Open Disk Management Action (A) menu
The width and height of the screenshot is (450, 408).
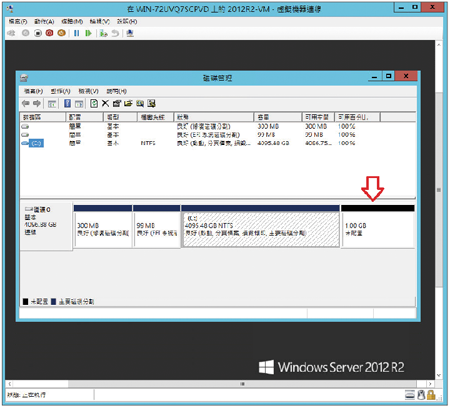[60, 91]
